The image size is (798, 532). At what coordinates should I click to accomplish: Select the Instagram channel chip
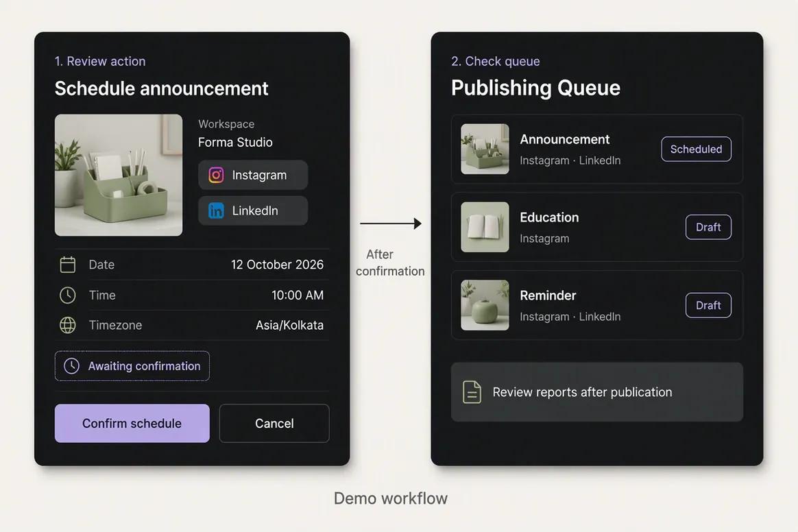[x=253, y=175]
